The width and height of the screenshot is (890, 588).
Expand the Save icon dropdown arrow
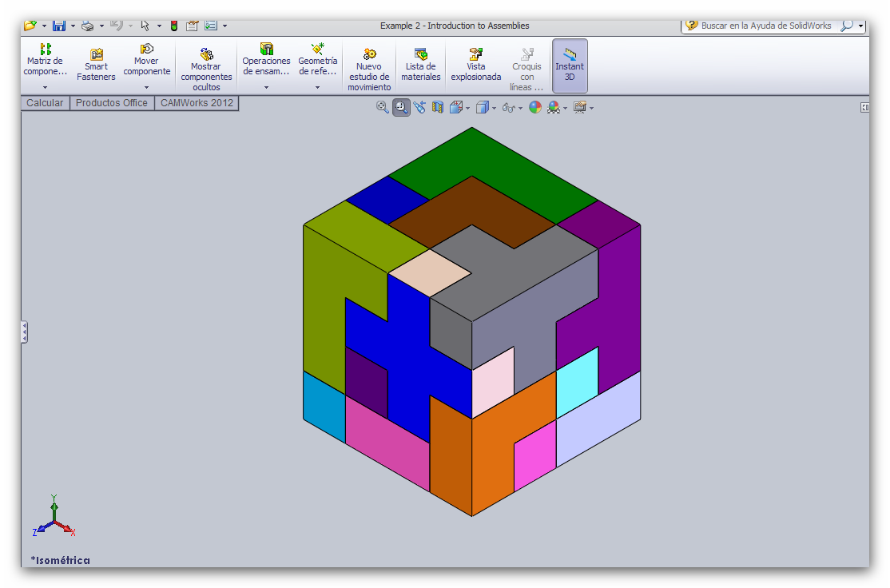click(x=73, y=26)
